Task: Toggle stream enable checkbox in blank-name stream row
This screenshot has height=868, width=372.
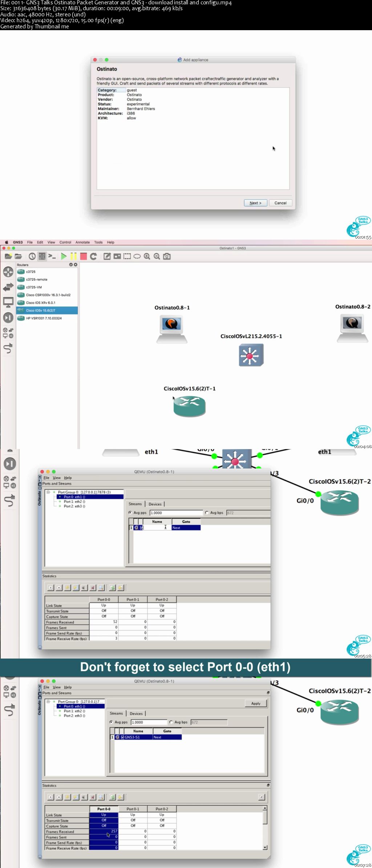Action: tap(141, 528)
